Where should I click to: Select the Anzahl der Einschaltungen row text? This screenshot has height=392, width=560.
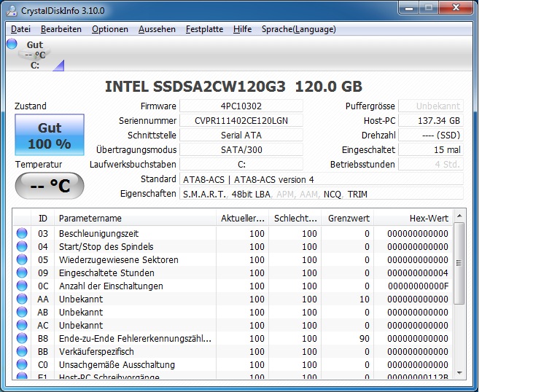tap(111, 286)
